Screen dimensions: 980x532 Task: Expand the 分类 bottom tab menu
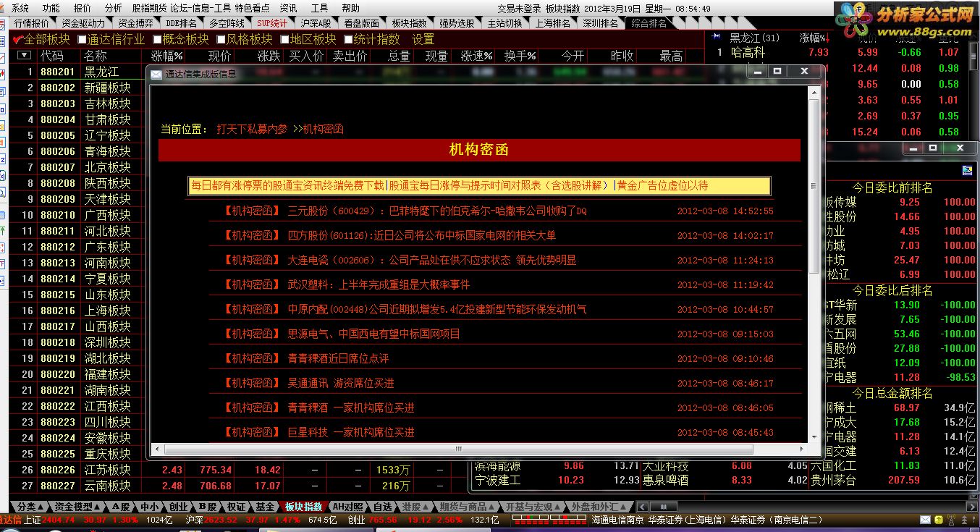pos(30,507)
